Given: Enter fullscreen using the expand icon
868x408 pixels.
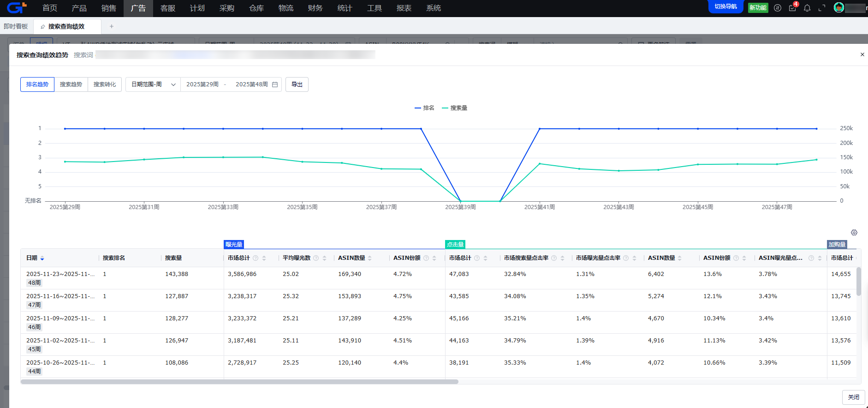Looking at the screenshot, I should tap(822, 8).
